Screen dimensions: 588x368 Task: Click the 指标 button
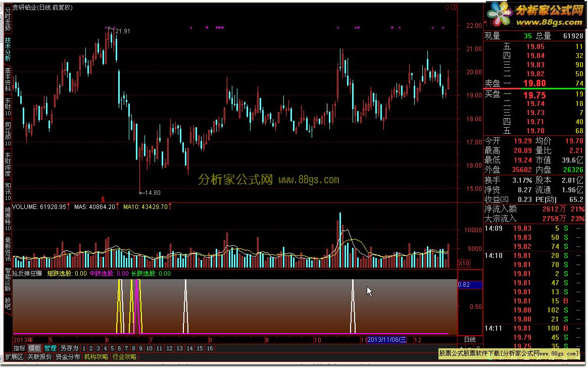20,348
